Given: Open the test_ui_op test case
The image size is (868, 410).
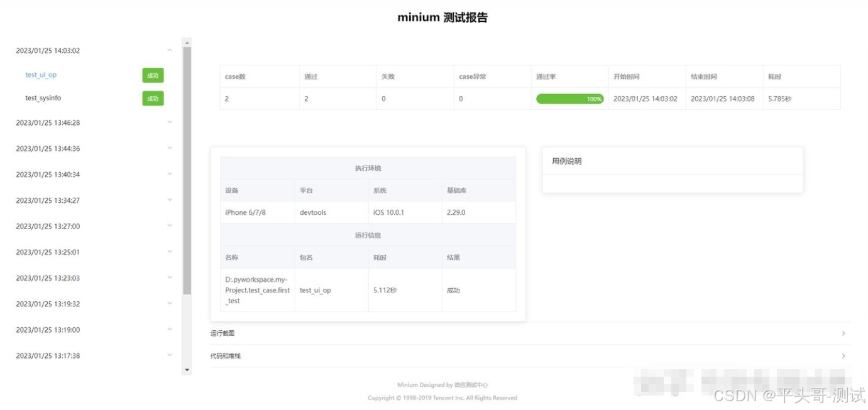Looking at the screenshot, I should click(x=41, y=75).
